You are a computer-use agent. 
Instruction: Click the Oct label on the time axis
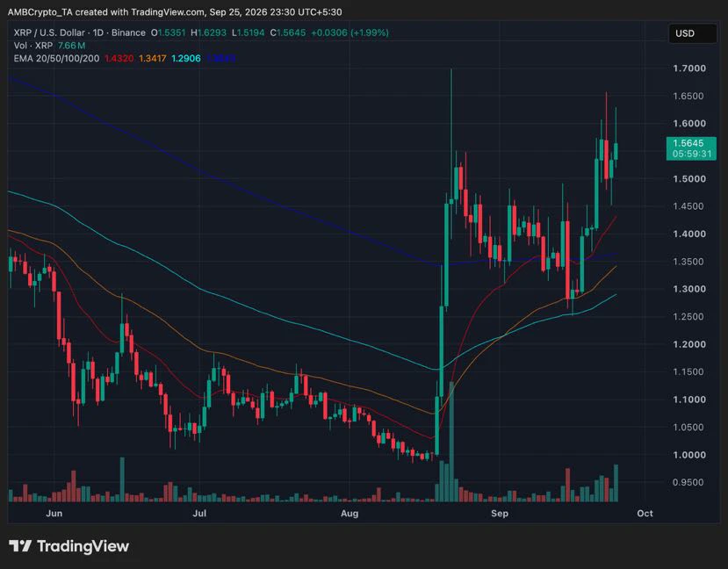645,514
